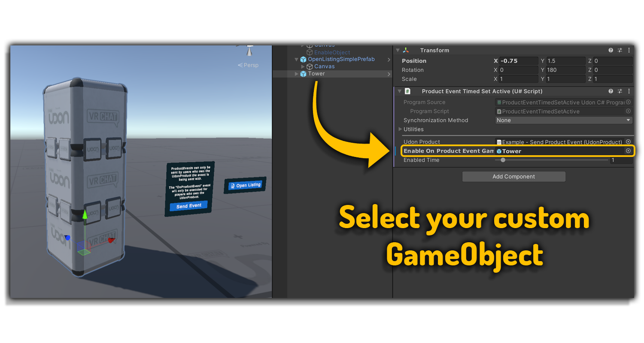
Task: Click the "Enabled Time" label
Action: 421,160
